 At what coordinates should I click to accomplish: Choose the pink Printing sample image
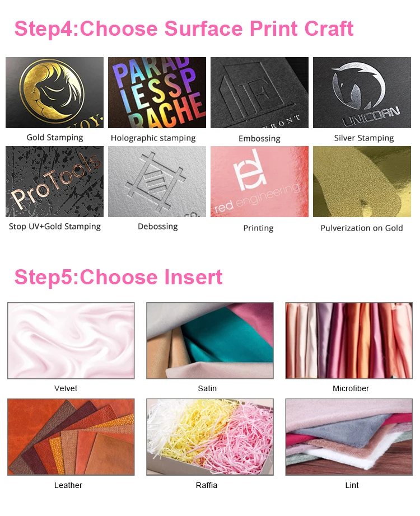point(259,181)
